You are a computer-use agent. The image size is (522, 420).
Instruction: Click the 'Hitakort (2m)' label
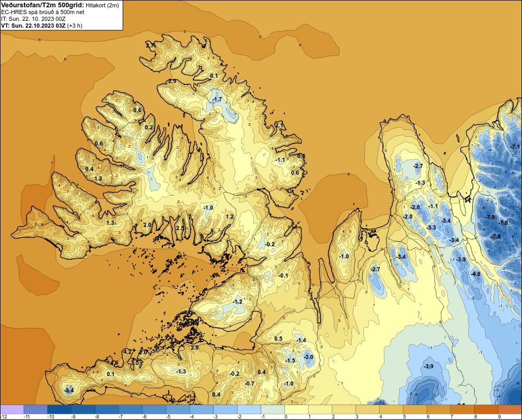coord(102,5)
